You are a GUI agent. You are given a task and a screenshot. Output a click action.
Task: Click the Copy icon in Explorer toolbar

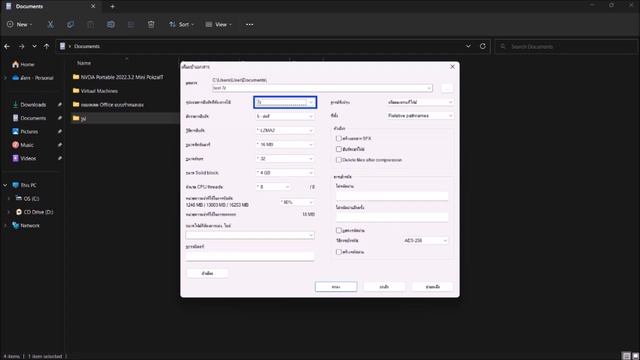70,24
